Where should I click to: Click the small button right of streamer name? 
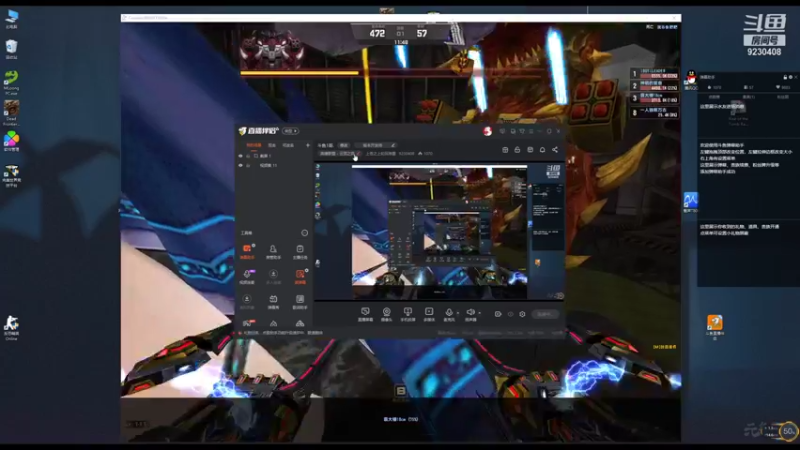(x=344, y=145)
